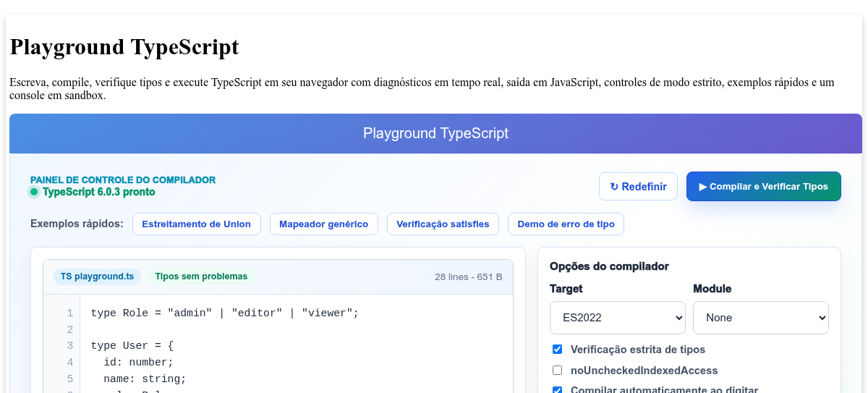This screenshot has width=868, height=393.
Task: Click the Target label
Action: tap(566, 289)
